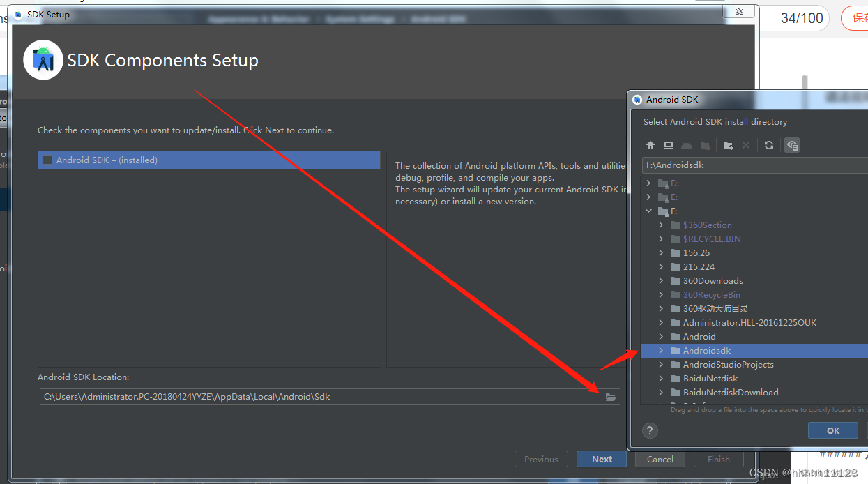868x484 pixels.
Task: Click the F:\Androidsdk path field
Action: 755,166
